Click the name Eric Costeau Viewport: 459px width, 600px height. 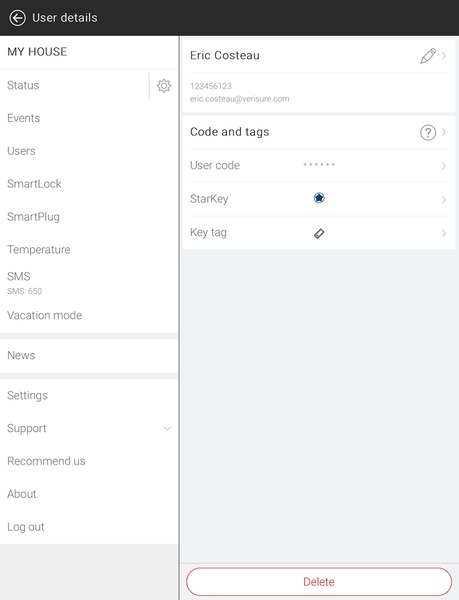click(x=225, y=55)
